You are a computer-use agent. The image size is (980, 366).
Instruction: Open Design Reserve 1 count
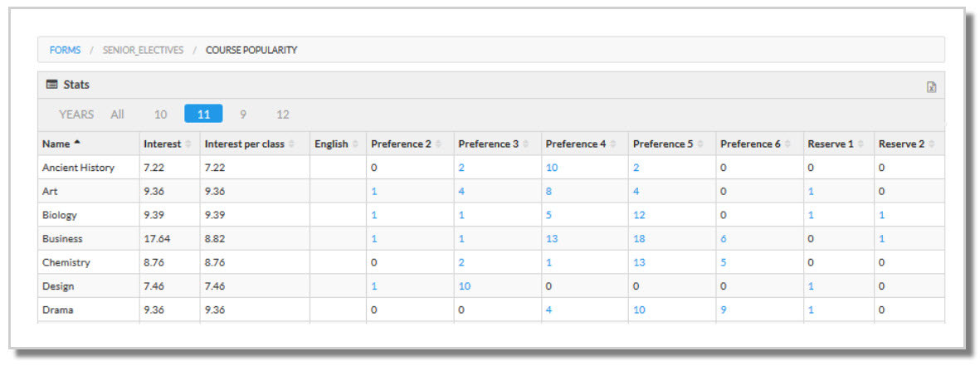pyautogui.click(x=811, y=286)
